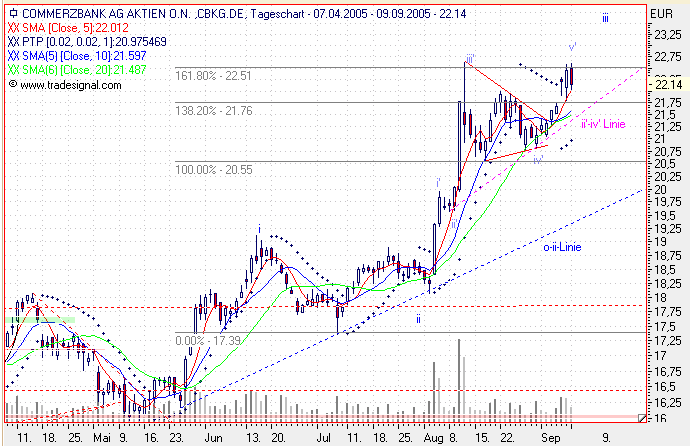Click the '16.' date label in May
Screen dimensions: 690x446
point(152,438)
